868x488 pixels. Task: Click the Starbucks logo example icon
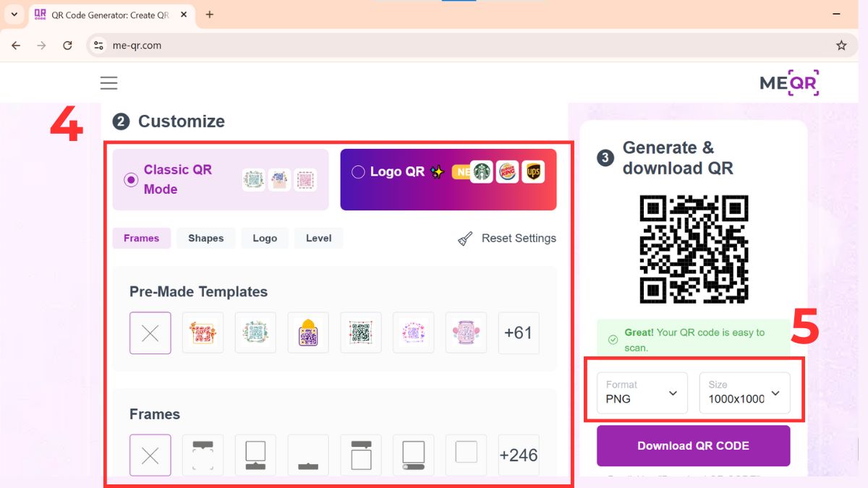[x=482, y=171]
